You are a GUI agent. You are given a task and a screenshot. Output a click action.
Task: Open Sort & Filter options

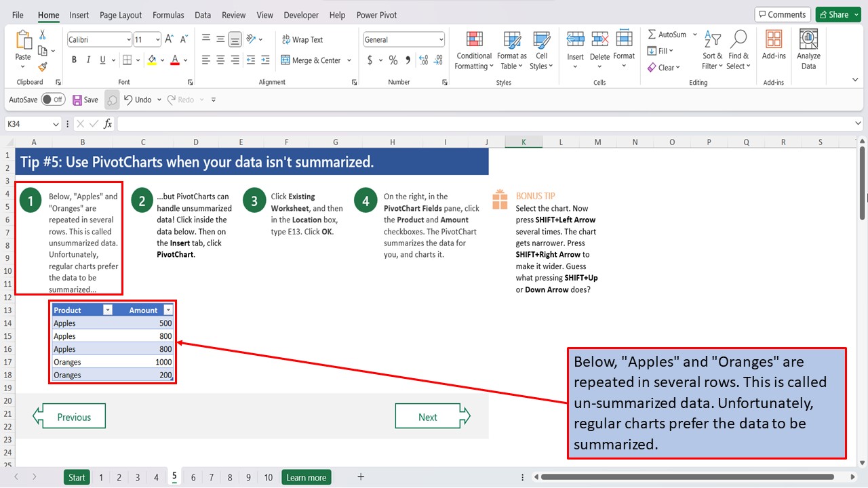click(711, 51)
